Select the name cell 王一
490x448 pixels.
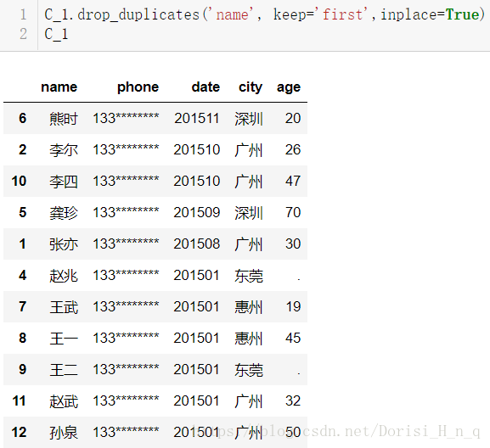click(64, 339)
